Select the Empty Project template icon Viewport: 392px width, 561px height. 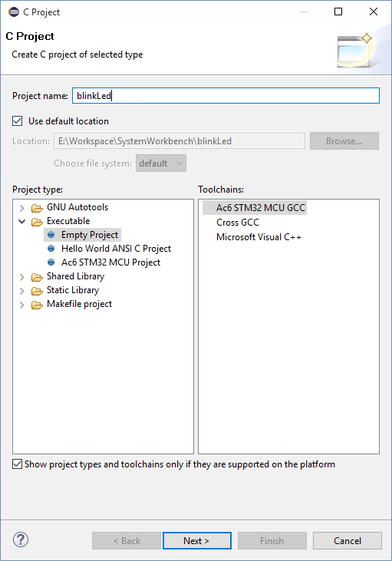[51, 235]
